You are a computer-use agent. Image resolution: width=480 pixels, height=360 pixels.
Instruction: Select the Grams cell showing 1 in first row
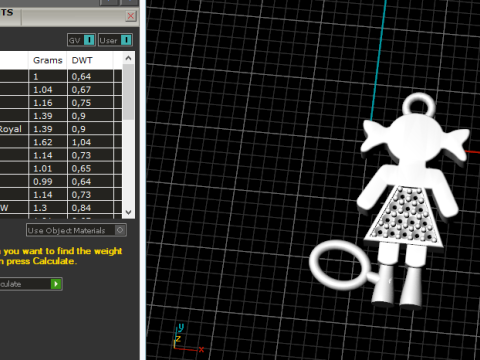48,77
